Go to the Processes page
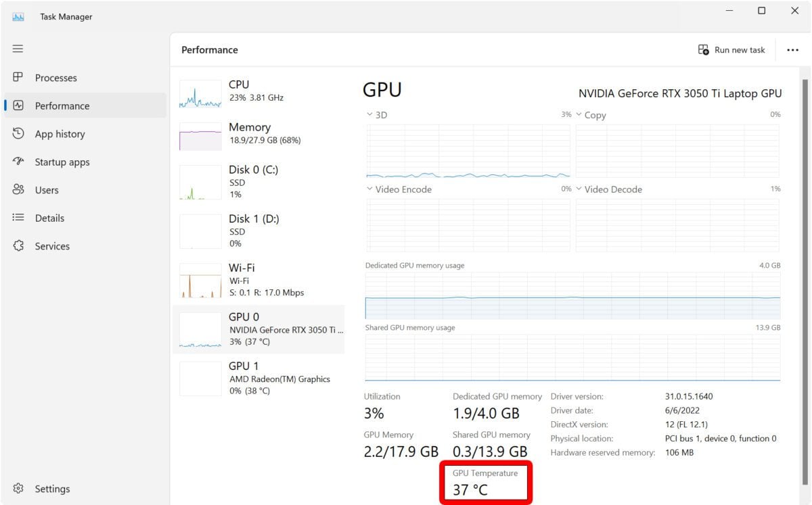The height and width of the screenshot is (505, 812). pos(85,78)
